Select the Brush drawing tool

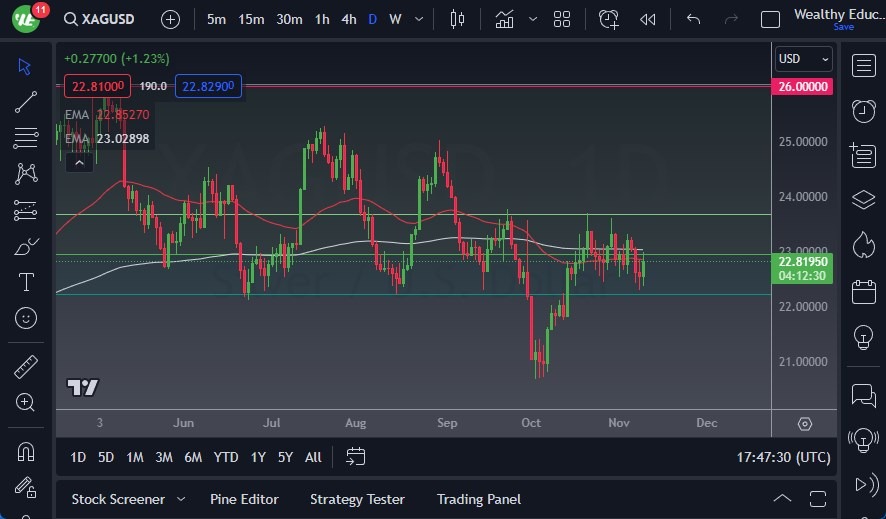(26, 246)
